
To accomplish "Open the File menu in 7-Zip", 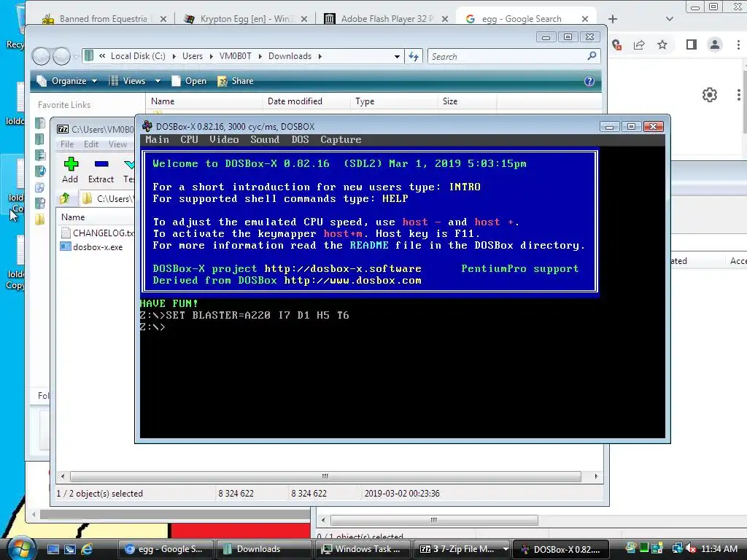I will (67, 144).
